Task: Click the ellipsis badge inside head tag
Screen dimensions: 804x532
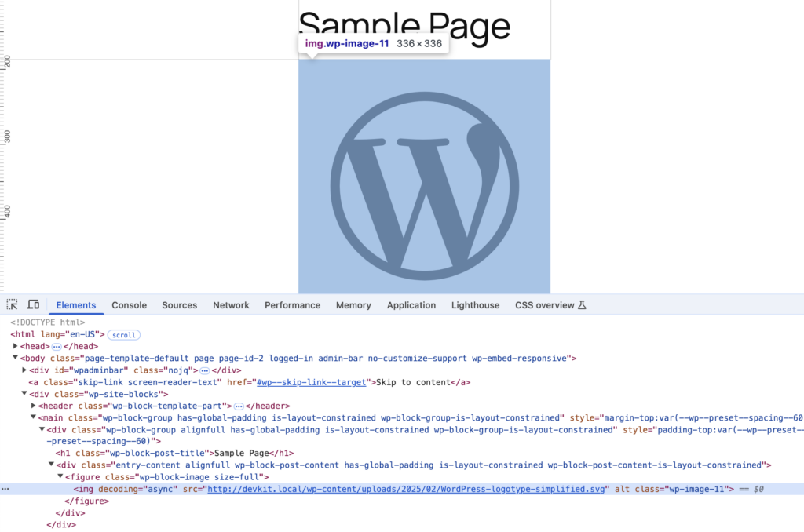Action: tap(57, 347)
